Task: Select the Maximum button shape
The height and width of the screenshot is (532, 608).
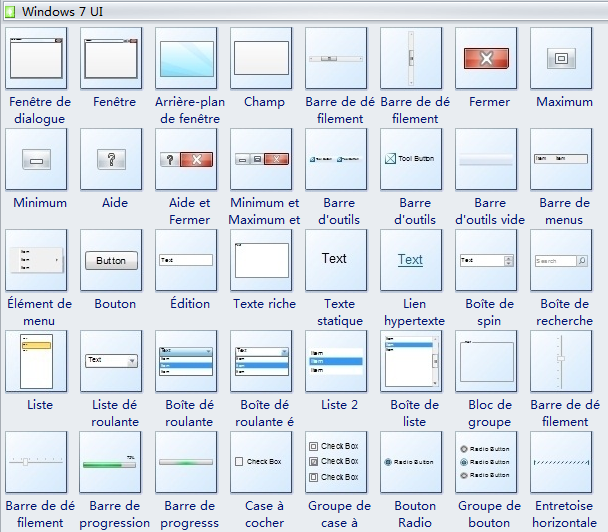Action: 561,58
